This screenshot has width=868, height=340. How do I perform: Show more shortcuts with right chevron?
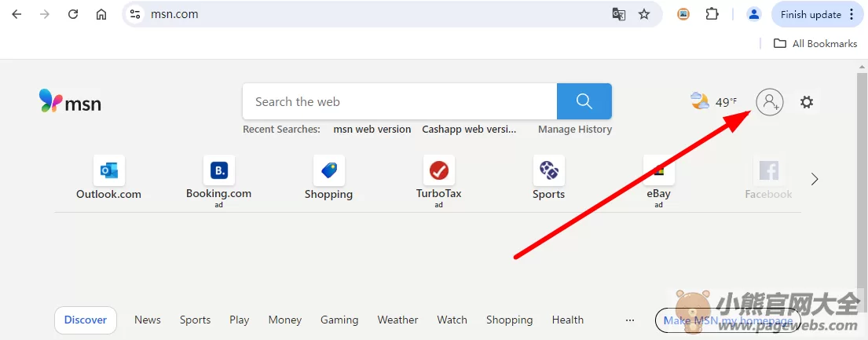pyautogui.click(x=815, y=179)
